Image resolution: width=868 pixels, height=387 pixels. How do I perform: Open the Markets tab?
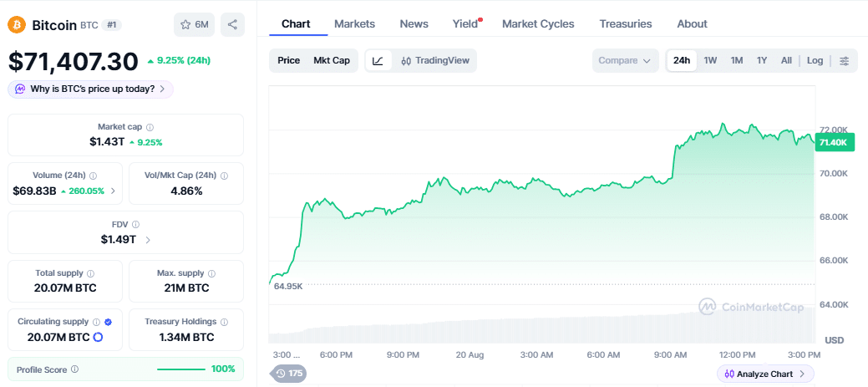pos(355,23)
